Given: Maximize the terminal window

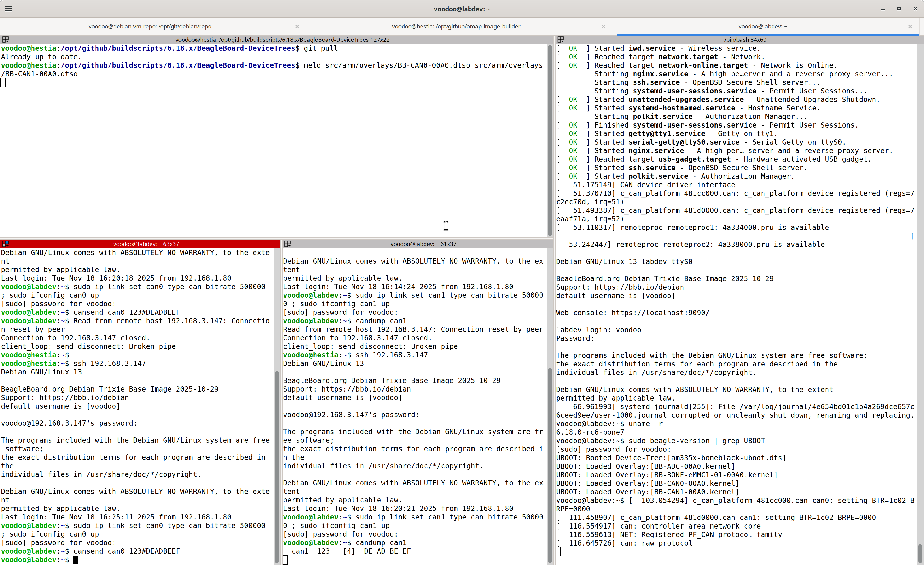Looking at the screenshot, I should [899, 8].
